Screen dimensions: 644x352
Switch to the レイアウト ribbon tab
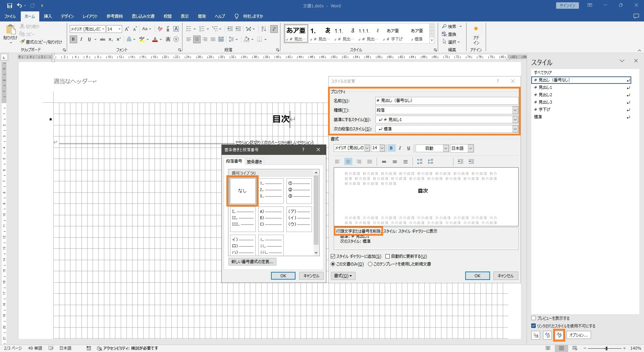click(90, 16)
